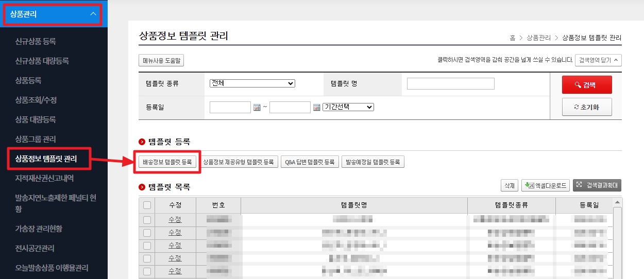Click 수정 link in third table row
Viewport: 644px width, 279px height.
pos(175,246)
